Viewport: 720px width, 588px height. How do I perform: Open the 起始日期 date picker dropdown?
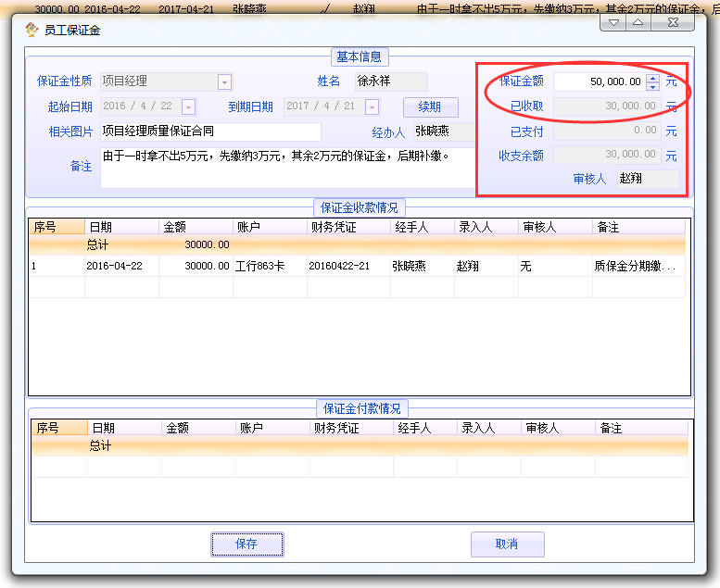tap(188, 106)
